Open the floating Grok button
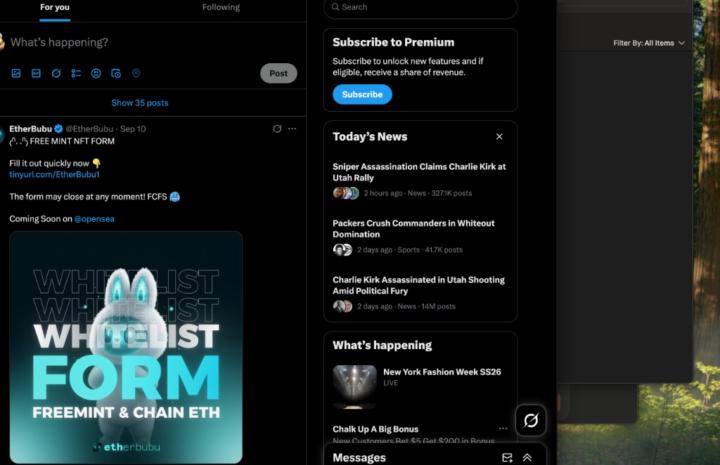This screenshot has height=465, width=720. tap(531, 420)
